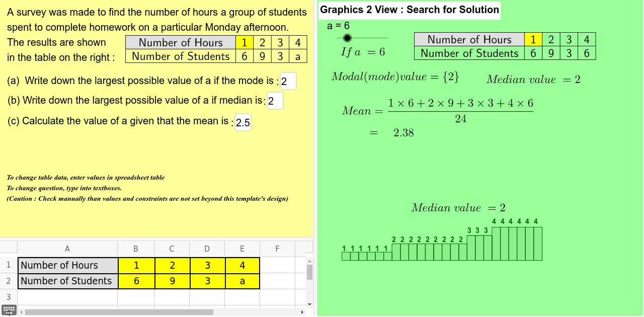
Task: Click the note 'To change table data...'
Action: 86,178
